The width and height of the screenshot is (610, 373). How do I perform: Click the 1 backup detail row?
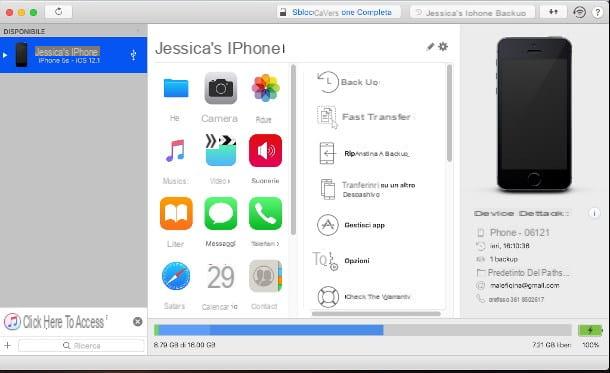(x=498, y=259)
